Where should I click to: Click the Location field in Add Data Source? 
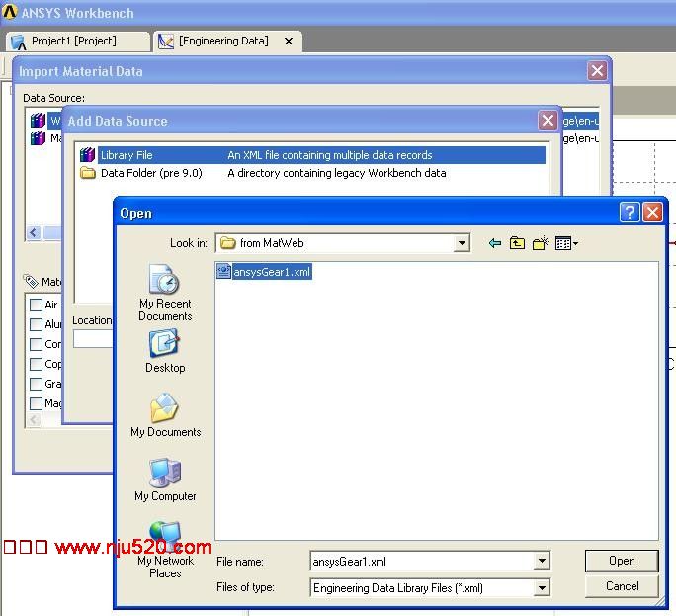click(x=93, y=339)
